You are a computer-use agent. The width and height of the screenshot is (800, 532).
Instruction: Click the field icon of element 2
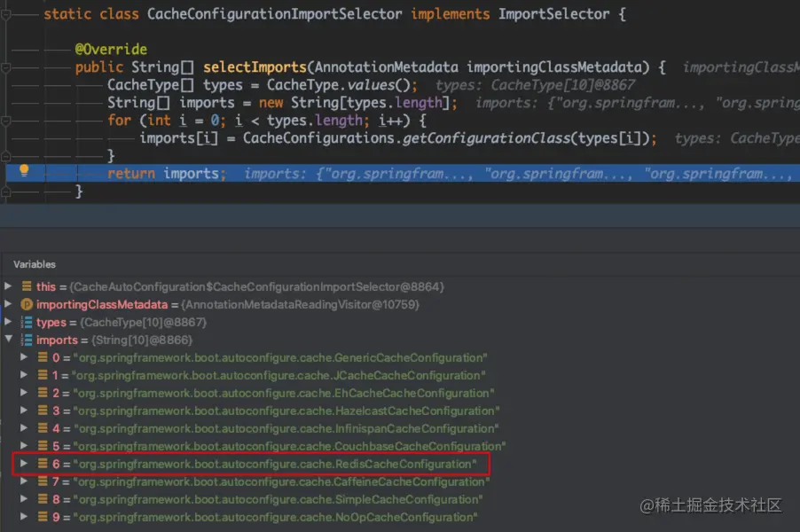coord(43,393)
